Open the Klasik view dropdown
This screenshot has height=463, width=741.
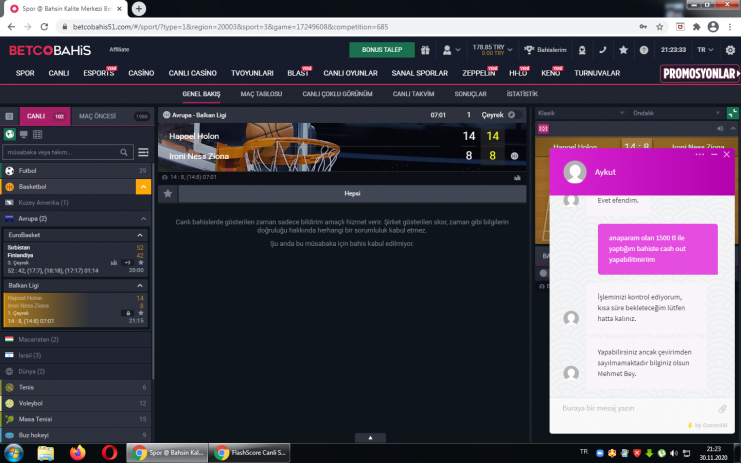[x=581, y=113]
